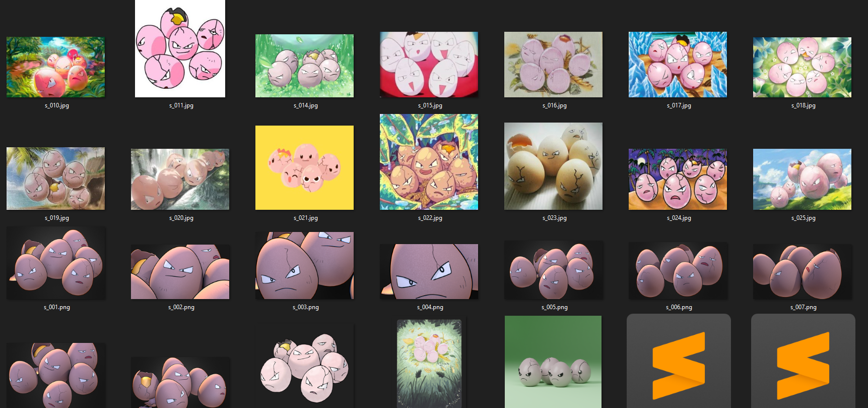Select the s_011.jpg white-background pink eggs thumbnail

coord(180,48)
